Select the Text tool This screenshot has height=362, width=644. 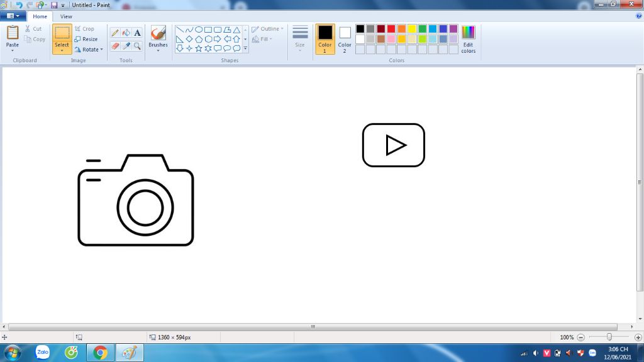pyautogui.click(x=137, y=33)
